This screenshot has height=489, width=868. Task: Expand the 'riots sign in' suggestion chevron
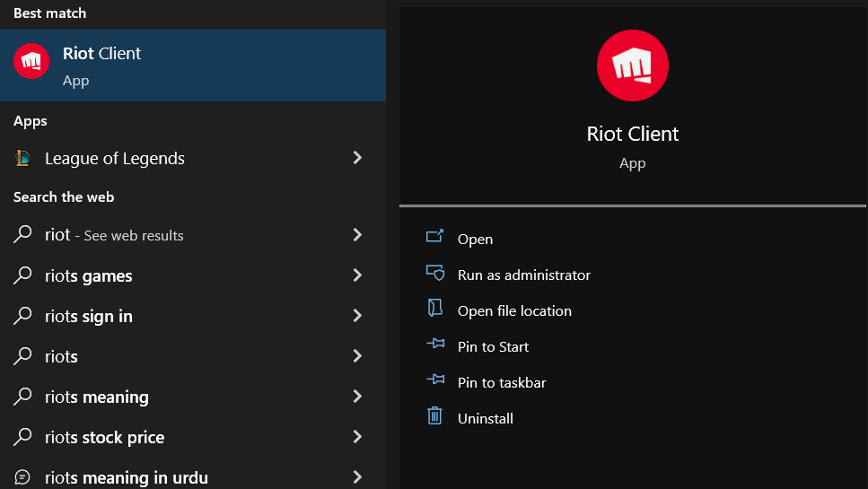click(357, 315)
